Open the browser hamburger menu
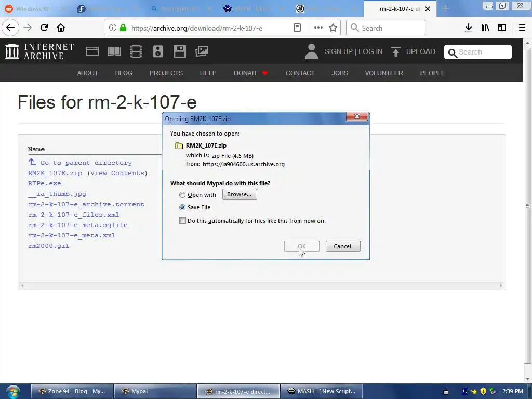The image size is (532, 399). click(x=522, y=28)
